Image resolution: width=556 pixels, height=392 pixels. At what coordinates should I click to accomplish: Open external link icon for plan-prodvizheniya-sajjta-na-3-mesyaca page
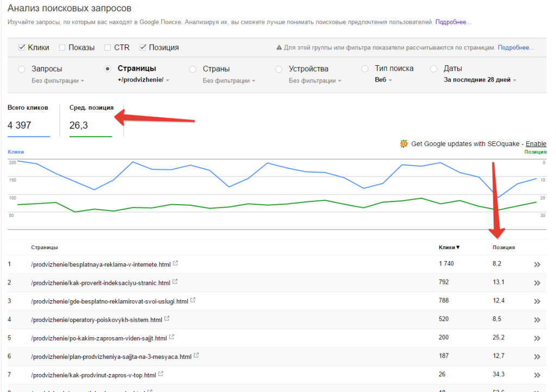[x=196, y=356]
